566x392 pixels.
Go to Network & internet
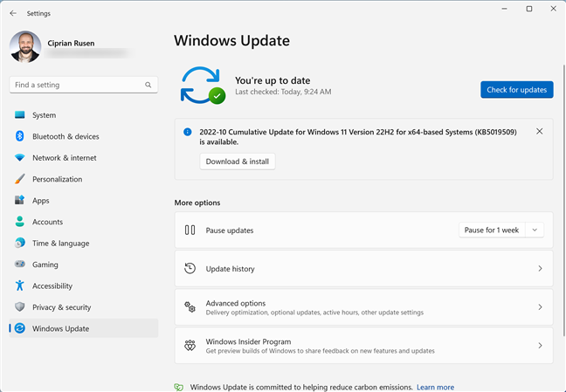pyautogui.click(x=83, y=158)
